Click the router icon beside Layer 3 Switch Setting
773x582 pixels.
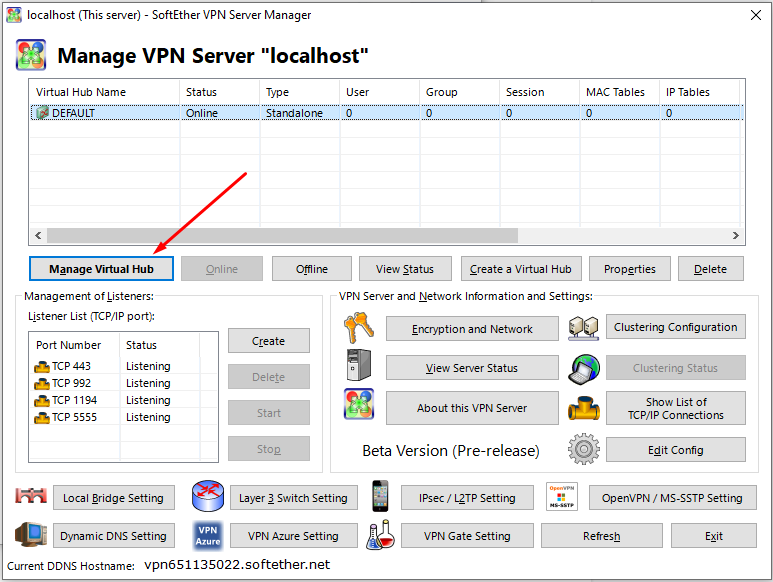click(x=208, y=496)
